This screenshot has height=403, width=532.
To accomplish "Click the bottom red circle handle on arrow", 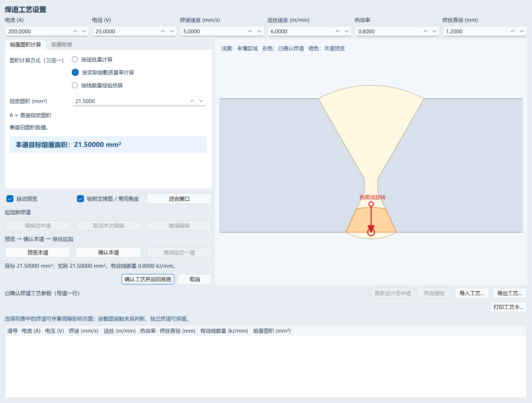I will click(371, 232).
